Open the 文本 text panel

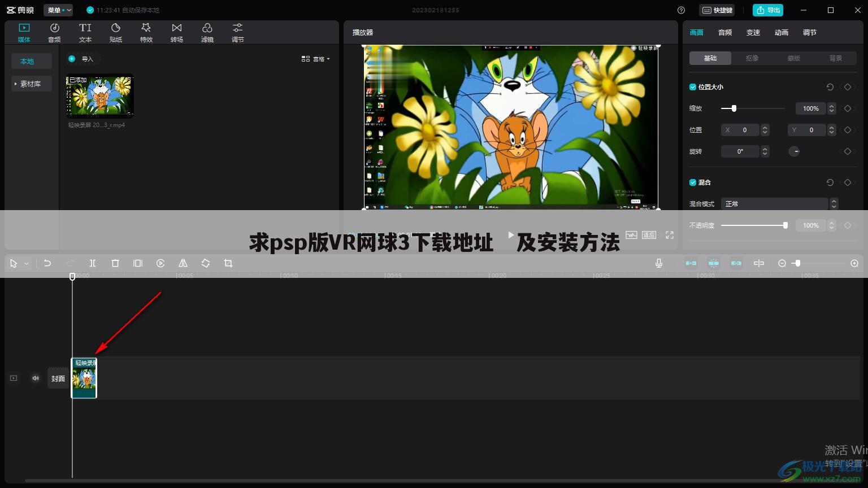[85, 33]
